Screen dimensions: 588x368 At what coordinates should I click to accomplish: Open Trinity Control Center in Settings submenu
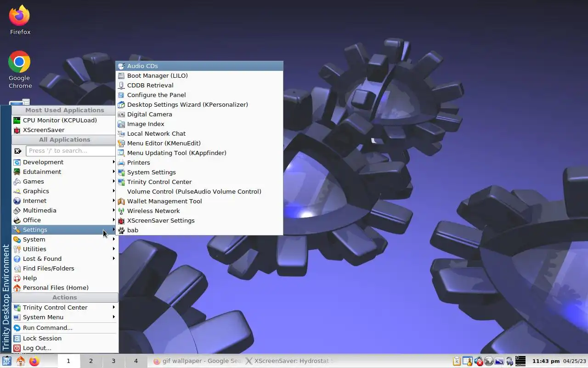tap(199, 182)
